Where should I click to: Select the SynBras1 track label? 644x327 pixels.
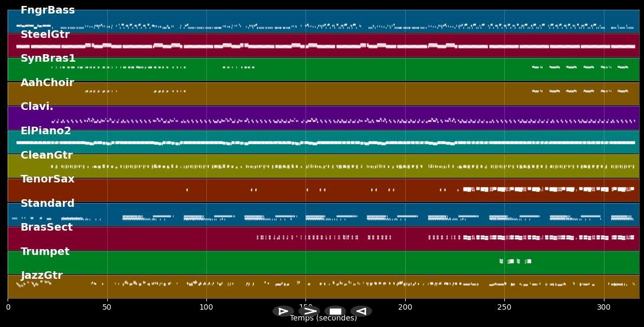click(x=48, y=58)
